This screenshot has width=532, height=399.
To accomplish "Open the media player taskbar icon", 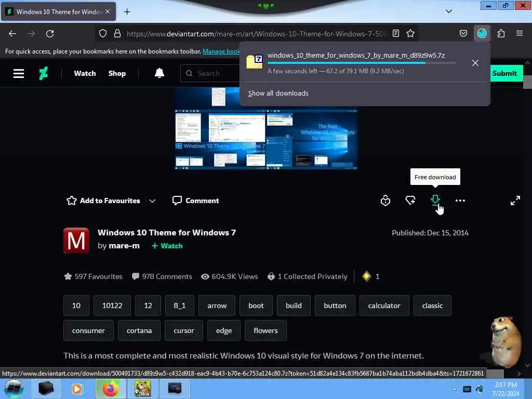I will coord(77,389).
